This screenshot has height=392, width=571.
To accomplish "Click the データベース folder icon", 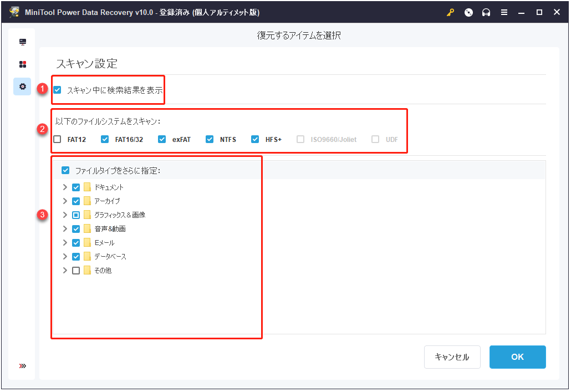I will (87, 257).
